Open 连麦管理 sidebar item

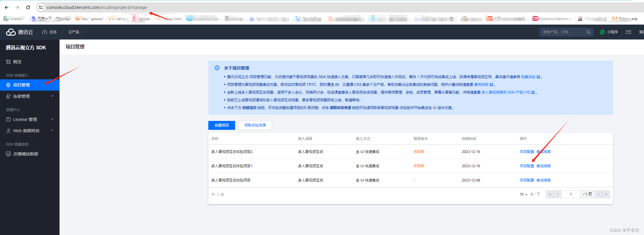[30, 96]
